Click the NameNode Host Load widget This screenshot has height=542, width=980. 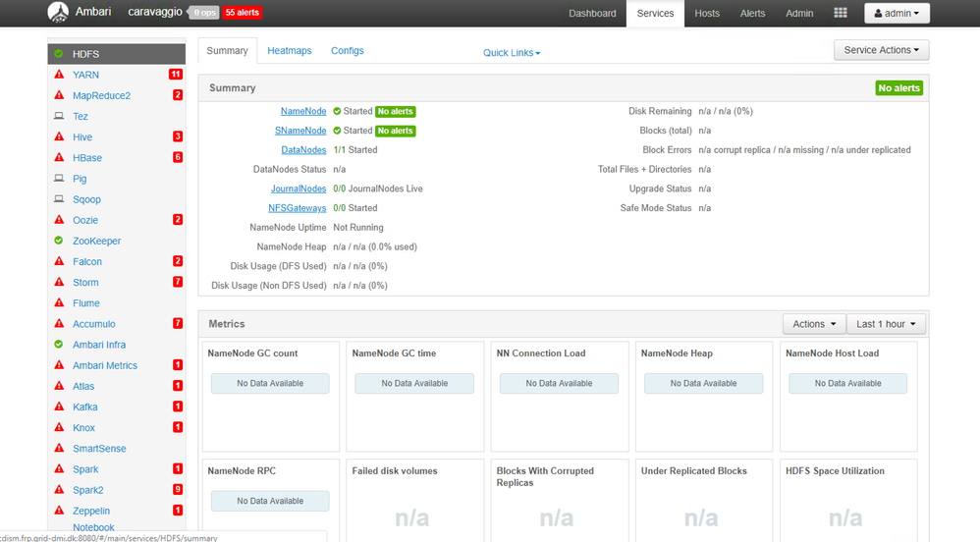click(x=848, y=396)
